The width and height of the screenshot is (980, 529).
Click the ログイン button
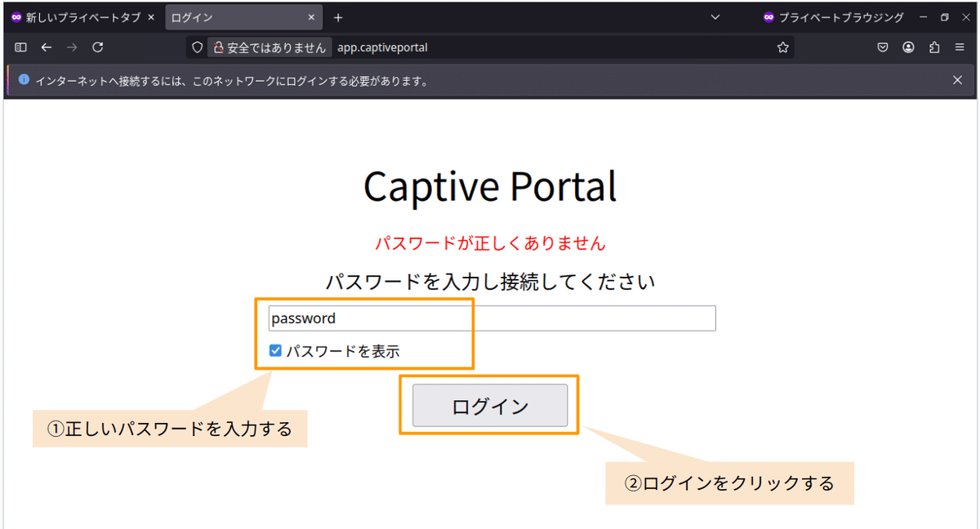488,404
